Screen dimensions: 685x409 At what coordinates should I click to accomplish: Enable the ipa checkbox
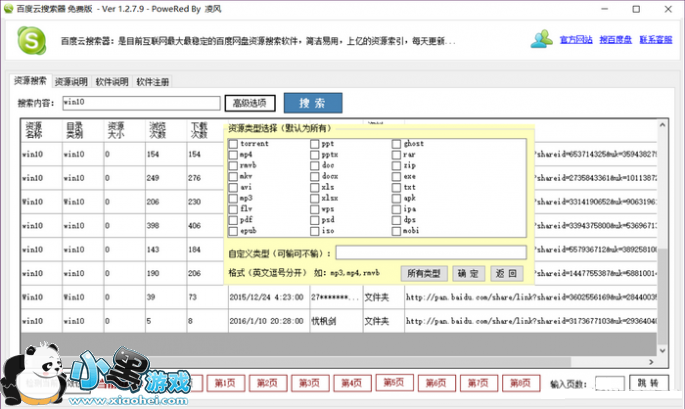click(396, 209)
